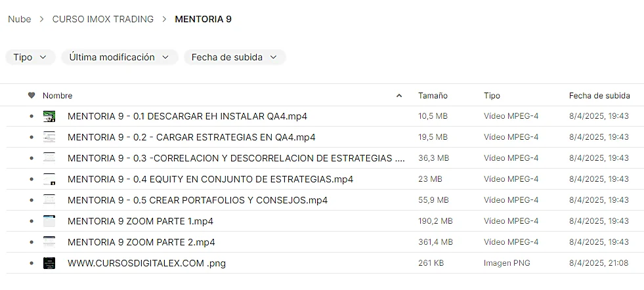644x290 pixels.
Task: Open MENTORIA 9 ZOOM PARTE 2.mp4 file
Action: 141,242
